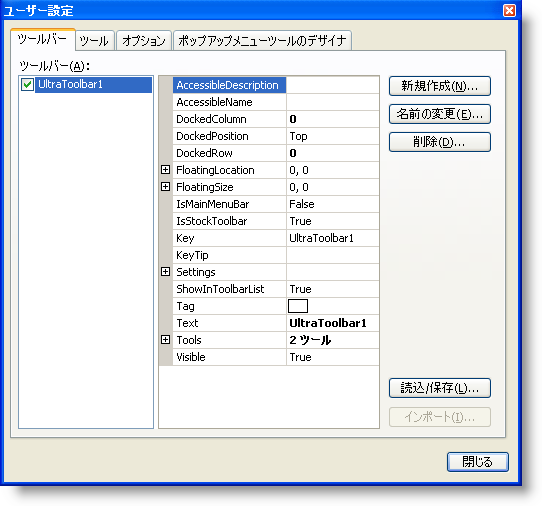
Task: Select the Visible property name
Action: tap(229, 357)
